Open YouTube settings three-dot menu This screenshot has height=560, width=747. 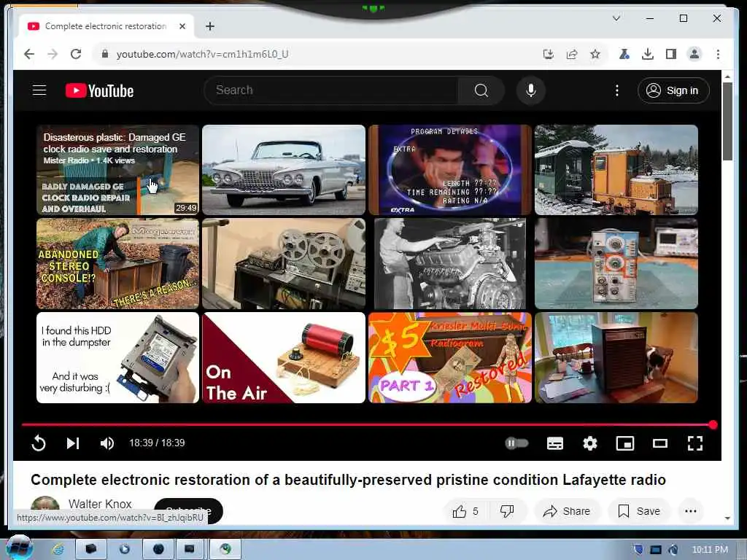click(617, 90)
